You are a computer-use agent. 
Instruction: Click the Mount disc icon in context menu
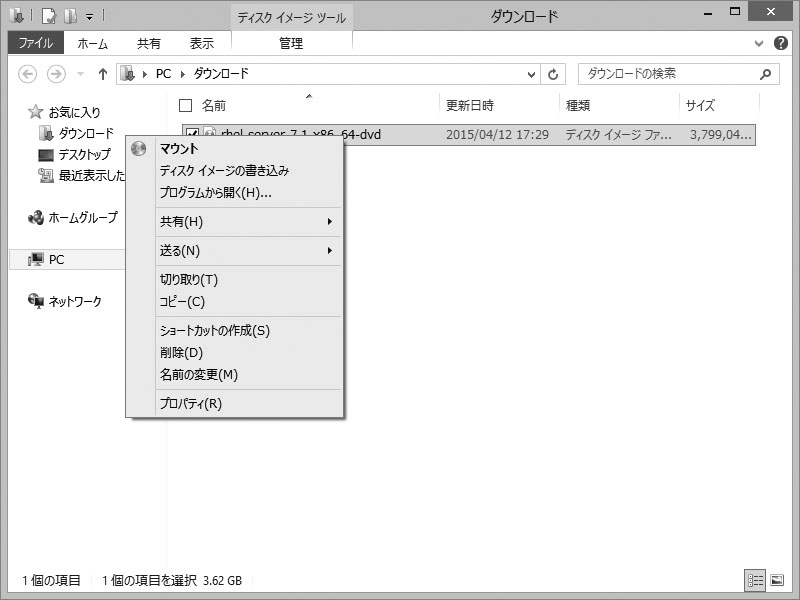tap(138, 148)
